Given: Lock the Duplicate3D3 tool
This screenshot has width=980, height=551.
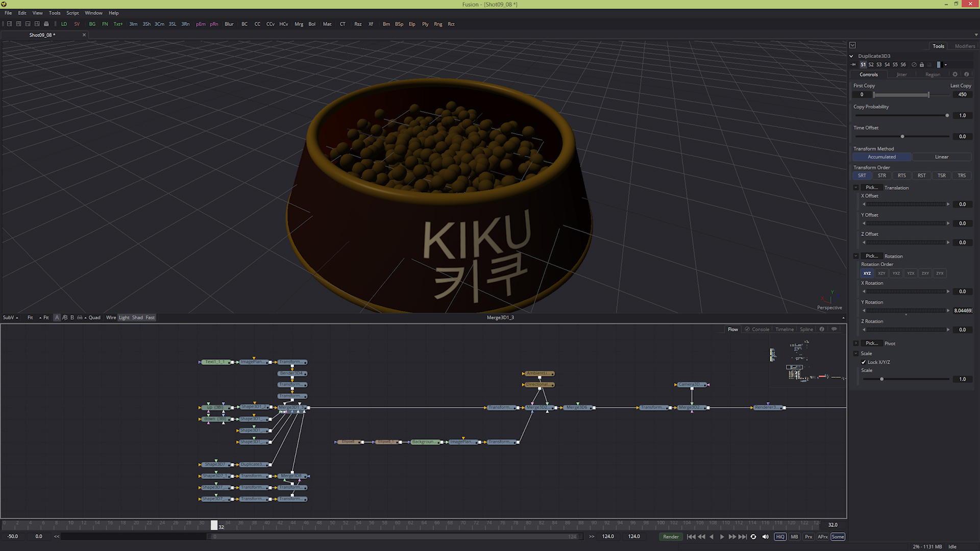Looking at the screenshot, I should coord(922,65).
